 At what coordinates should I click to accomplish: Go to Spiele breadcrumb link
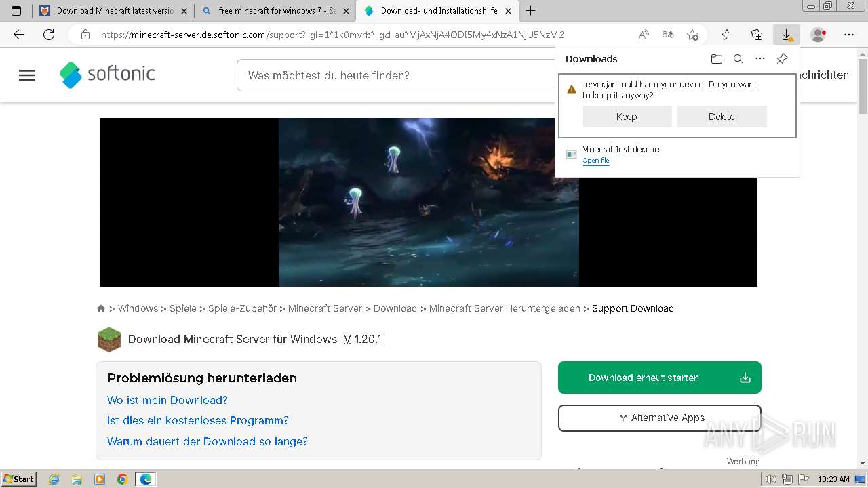click(183, 308)
